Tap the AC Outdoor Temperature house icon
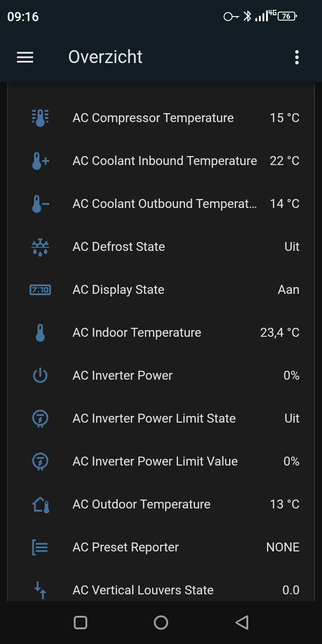 pos(40,504)
